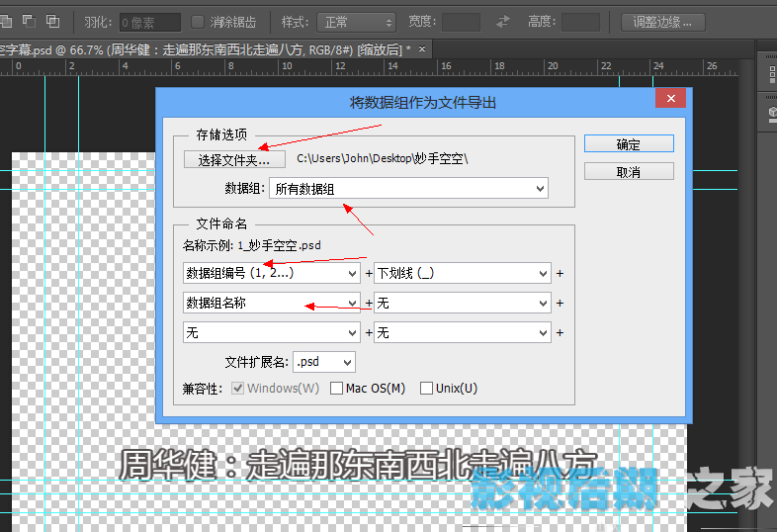This screenshot has width=777, height=532.
Task: Expand the 数据组名称 naming dropdown
Action: 271,304
